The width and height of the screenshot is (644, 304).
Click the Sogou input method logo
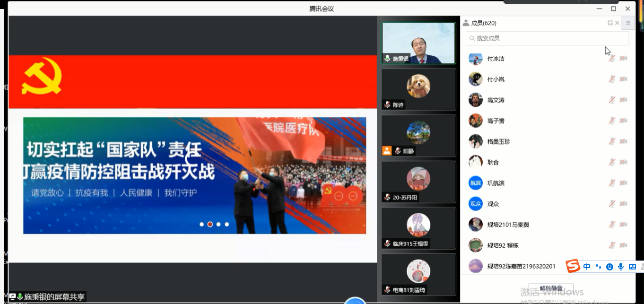click(573, 266)
